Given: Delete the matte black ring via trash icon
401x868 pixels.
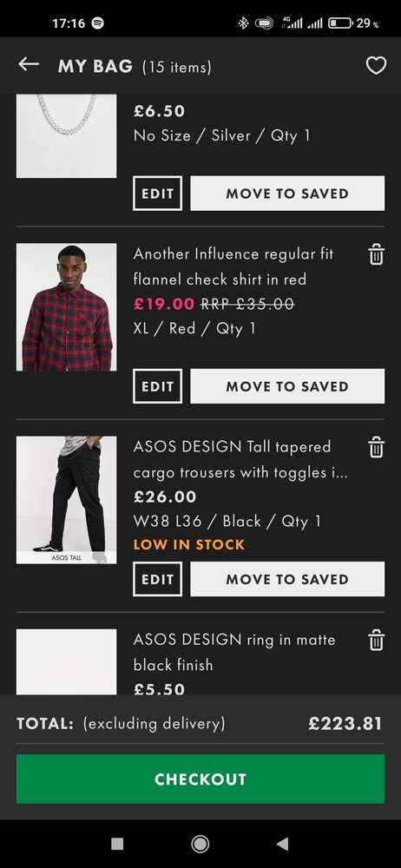Looking at the screenshot, I should click(376, 641).
